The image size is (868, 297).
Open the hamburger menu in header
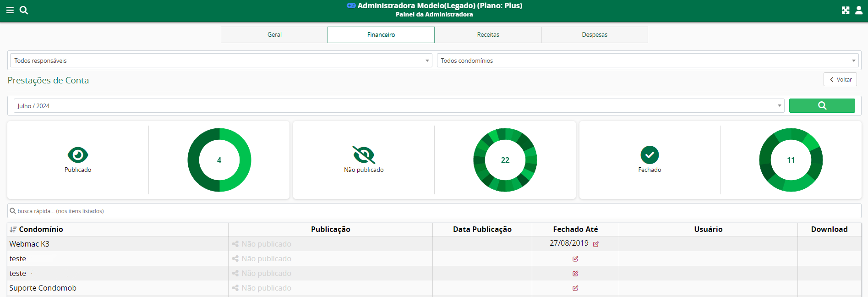pos(10,10)
